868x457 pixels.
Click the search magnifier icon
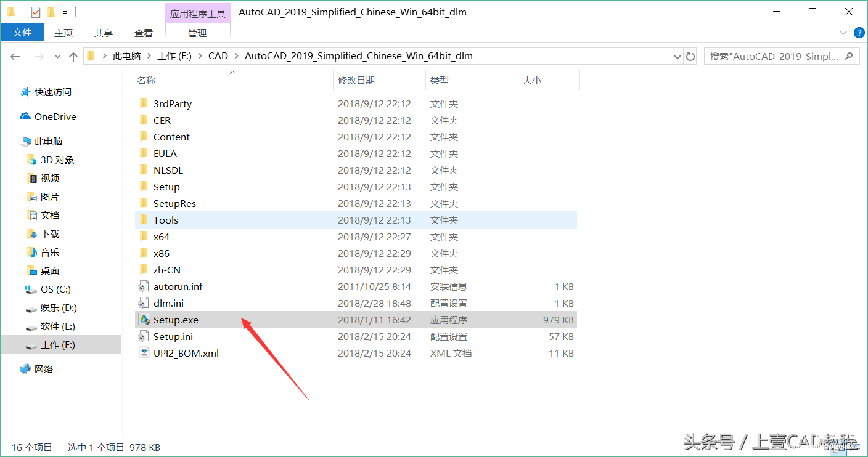point(848,56)
